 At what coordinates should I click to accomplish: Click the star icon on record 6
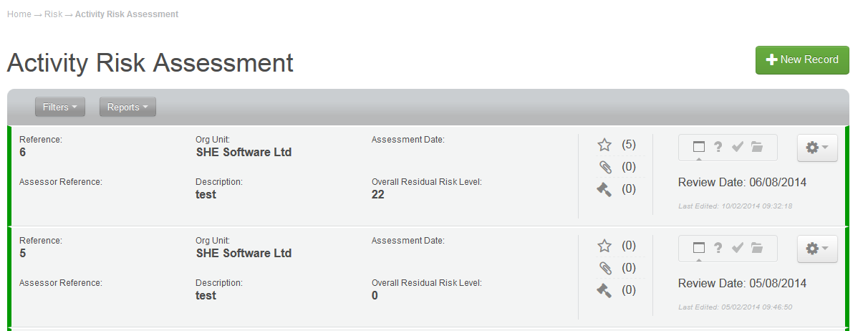pos(604,145)
